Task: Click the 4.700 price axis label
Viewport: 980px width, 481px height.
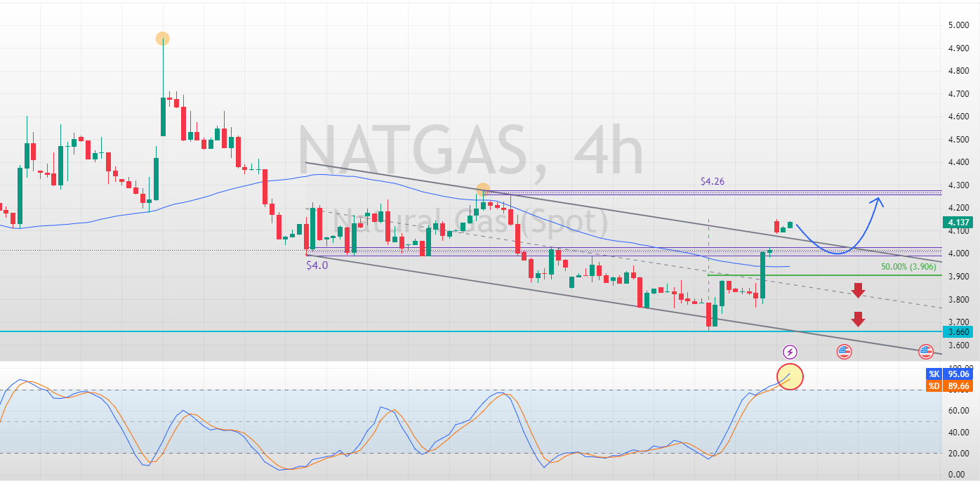Action: click(x=958, y=93)
